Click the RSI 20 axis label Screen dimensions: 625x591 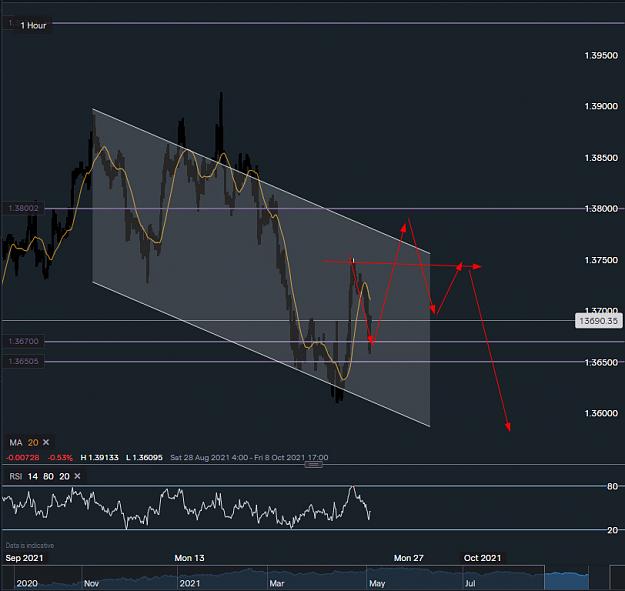[x=613, y=530]
